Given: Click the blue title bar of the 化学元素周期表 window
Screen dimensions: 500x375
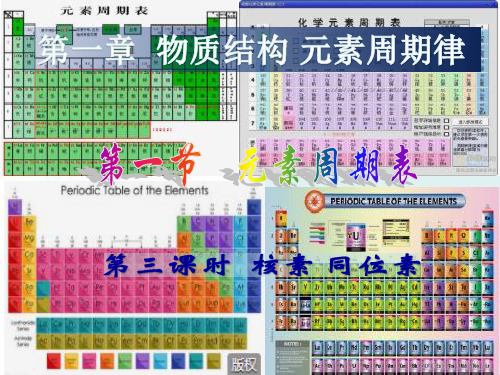Looking at the screenshot, I should point(368,4).
